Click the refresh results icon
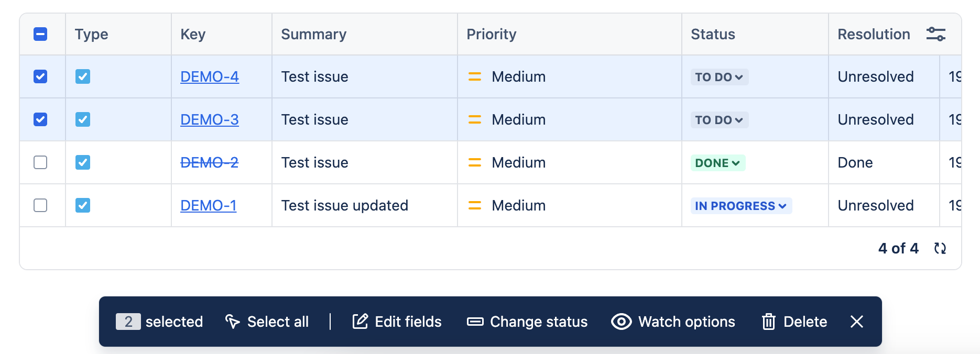The width and height of the screenshot is (980, 354). (940, 248)
